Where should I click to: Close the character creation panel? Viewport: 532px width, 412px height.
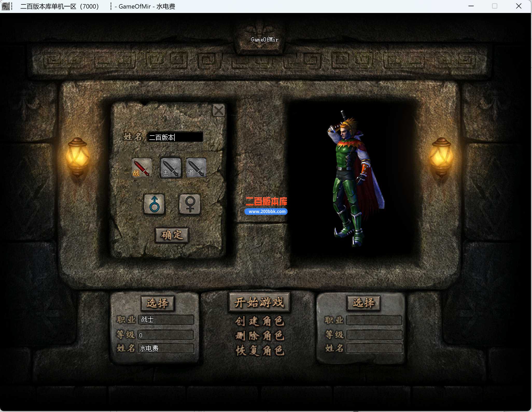pyautogui.click(x=219, y=111)
